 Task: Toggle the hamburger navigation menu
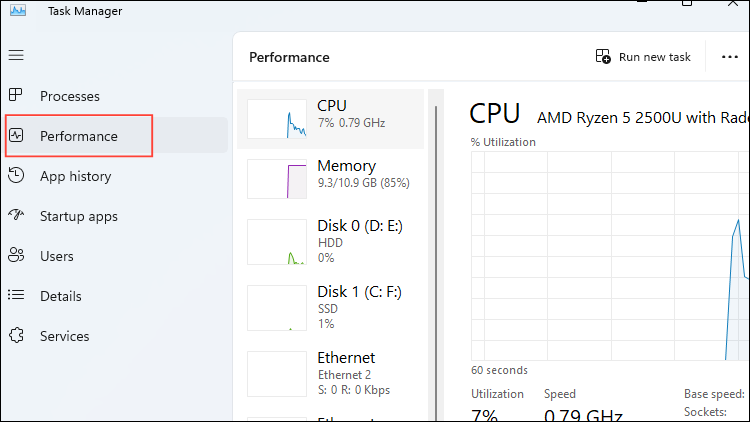coord(15,56)
